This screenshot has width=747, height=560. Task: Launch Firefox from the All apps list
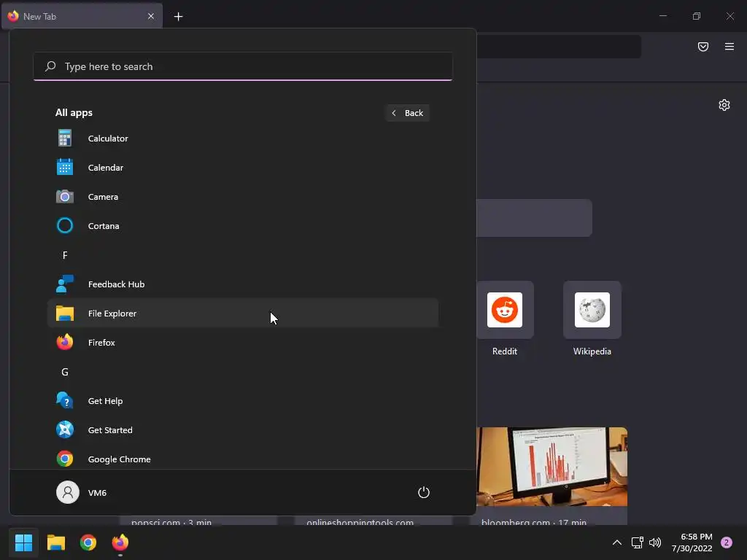click(x=242, y=343)
